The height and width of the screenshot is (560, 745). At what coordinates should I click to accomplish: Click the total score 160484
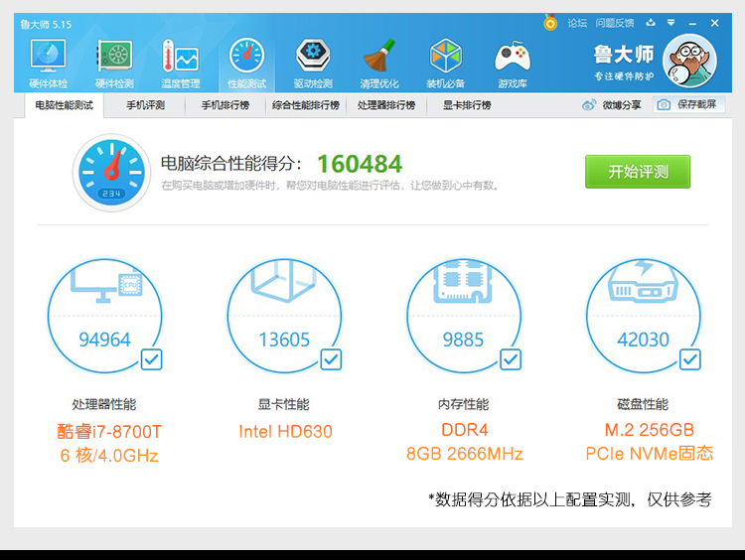(360, 164)
